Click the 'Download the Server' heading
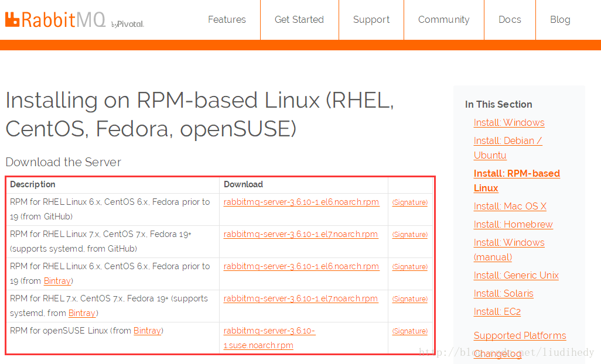The image size is (601, 364). tap(63, 162)
